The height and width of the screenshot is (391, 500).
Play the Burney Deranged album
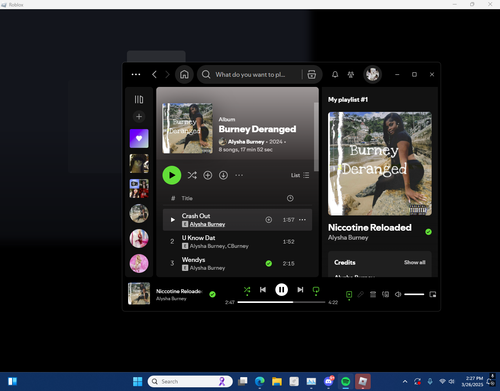172,175
